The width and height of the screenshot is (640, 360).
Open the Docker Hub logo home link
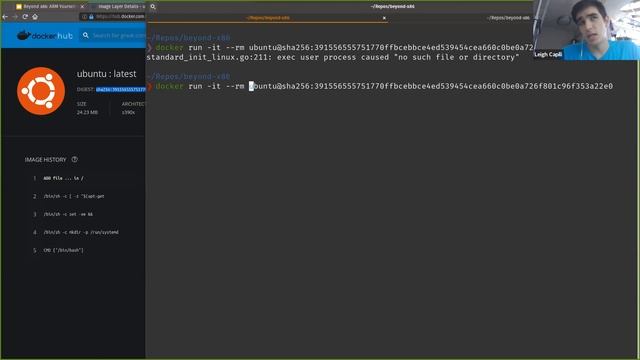(x=45, y=36)
